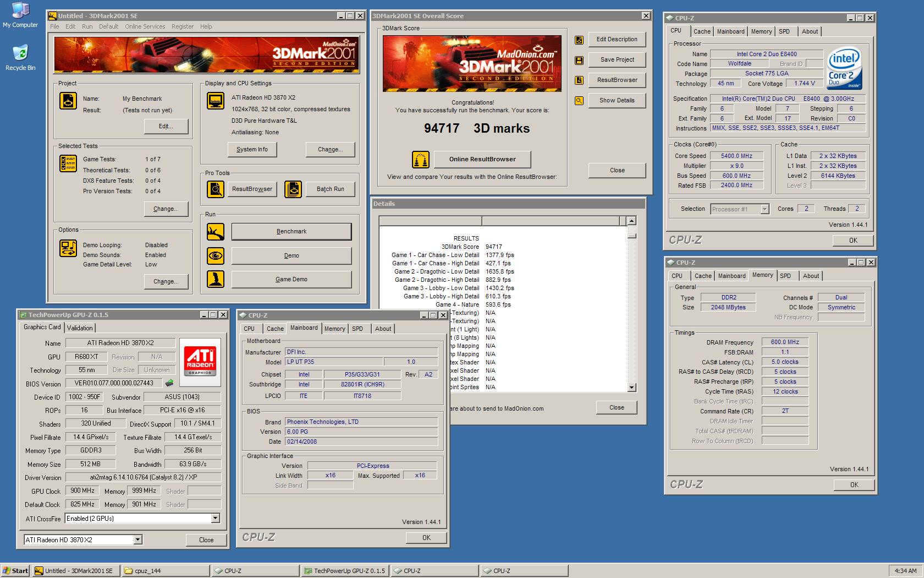Open the Edit menu in 3DMark2001
This screenshot has height=578, width=924.
click(x=70, y=26)
